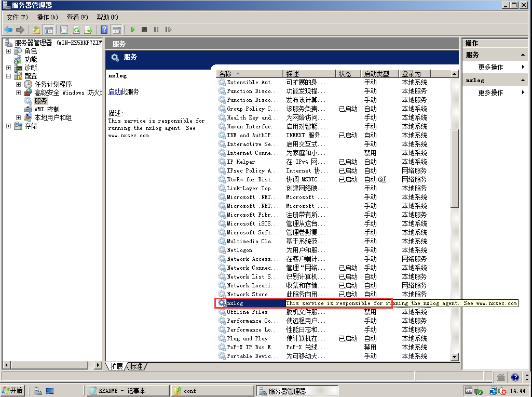The height and width of the screenshot is (397, 532).
Task: Expand the 任务计划程序 tree node
Action: coord(18,84)
